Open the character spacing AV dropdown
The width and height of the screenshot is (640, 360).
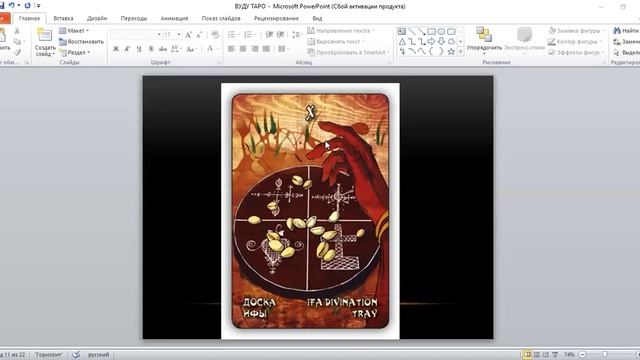[x=176, y=49]
